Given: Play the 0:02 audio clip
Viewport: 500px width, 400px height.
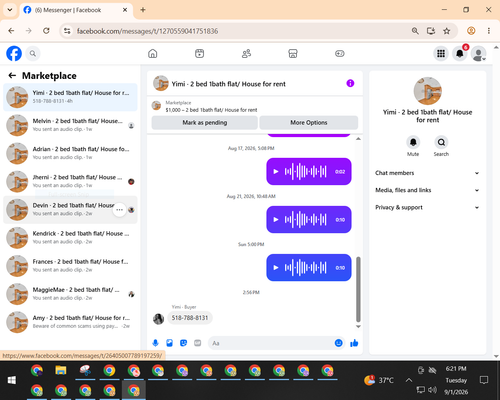Looking at the screenshot, I should [x=276, y=171].
